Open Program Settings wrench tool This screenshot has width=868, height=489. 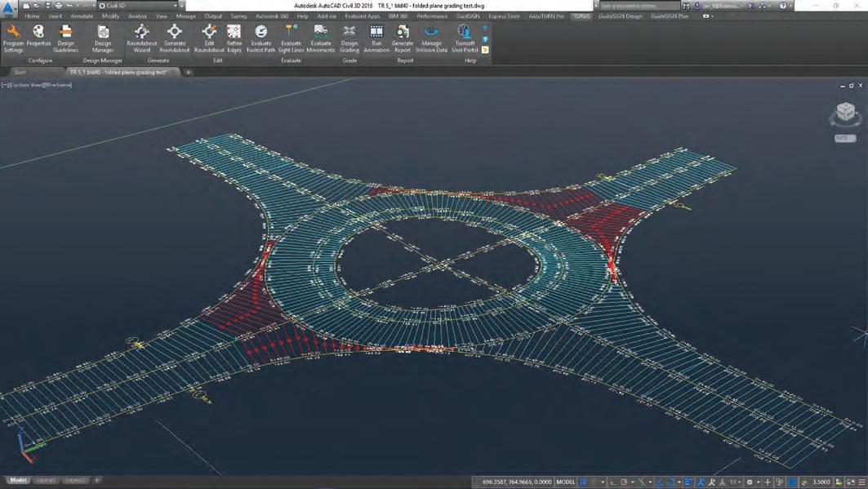pos(13,38)
